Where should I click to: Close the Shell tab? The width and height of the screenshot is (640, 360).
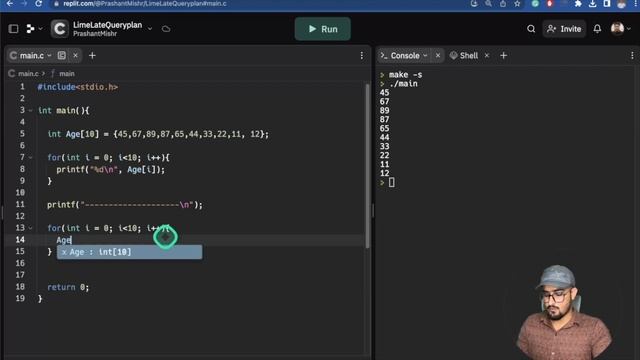(487, 56)
